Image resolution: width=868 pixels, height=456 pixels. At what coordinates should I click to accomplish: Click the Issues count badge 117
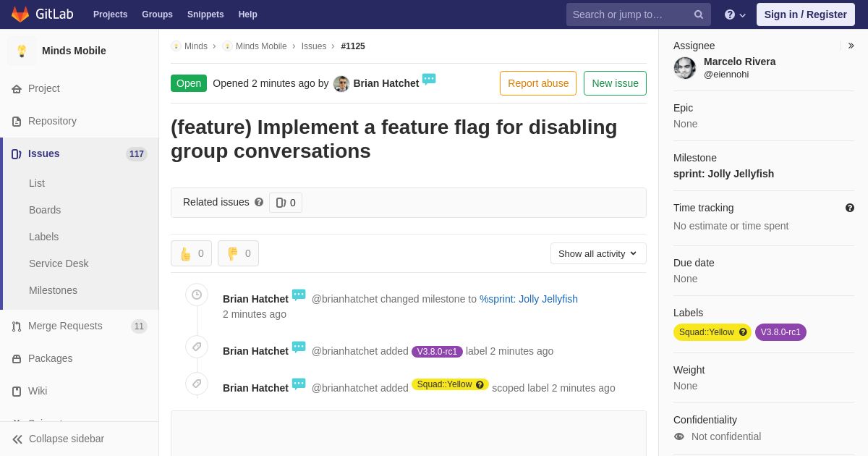click(x=137, y=154)
